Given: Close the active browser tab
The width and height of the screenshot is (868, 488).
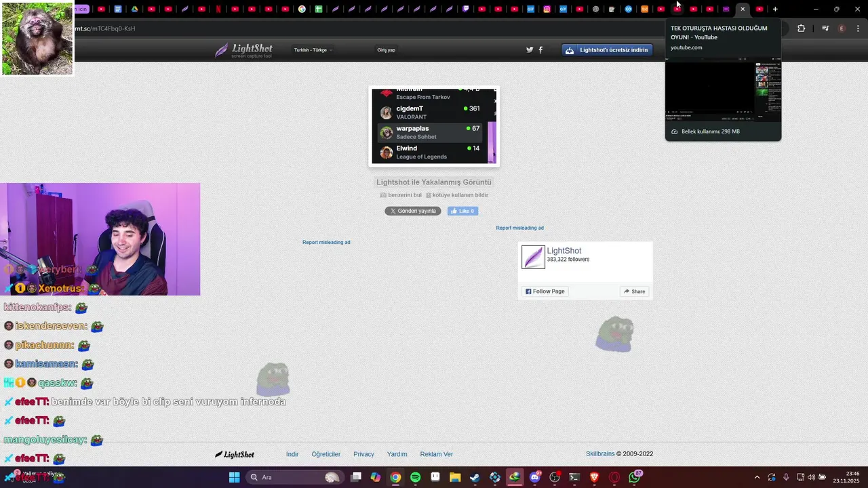Looking at the screenshot, I should pyautogui.click(x=743, y=9).
